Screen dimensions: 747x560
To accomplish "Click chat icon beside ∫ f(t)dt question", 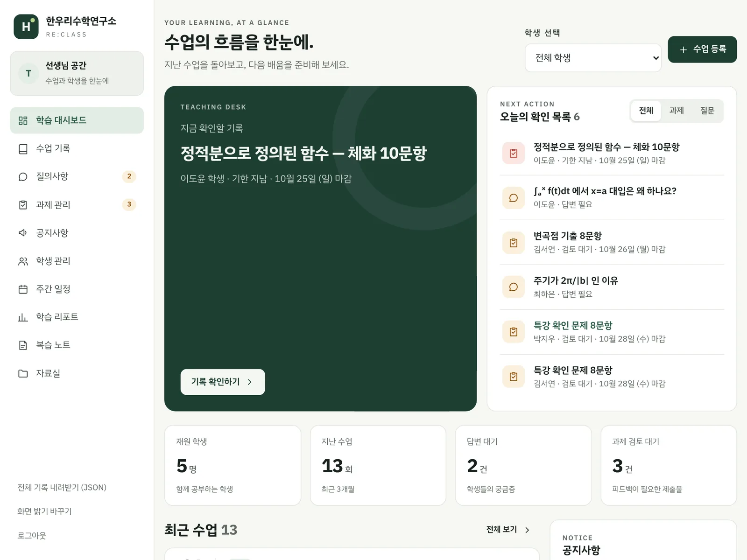I will click(x=514, y=198).
